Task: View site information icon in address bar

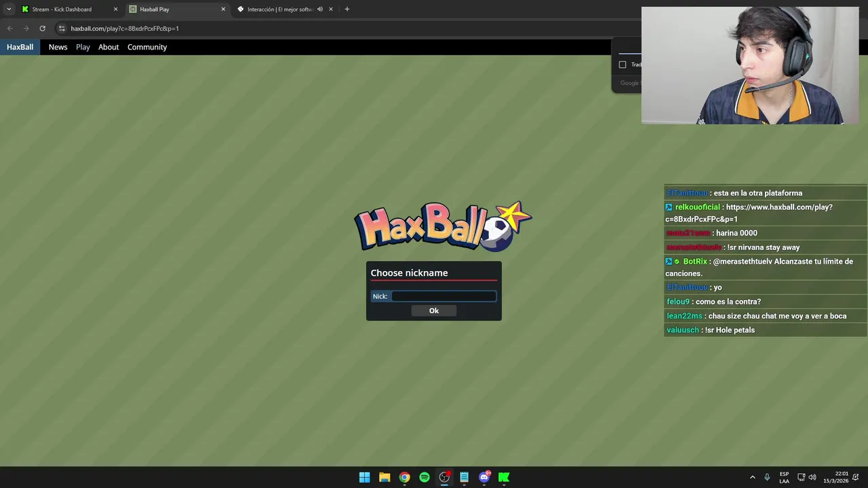Action: (x=62, y=28)
